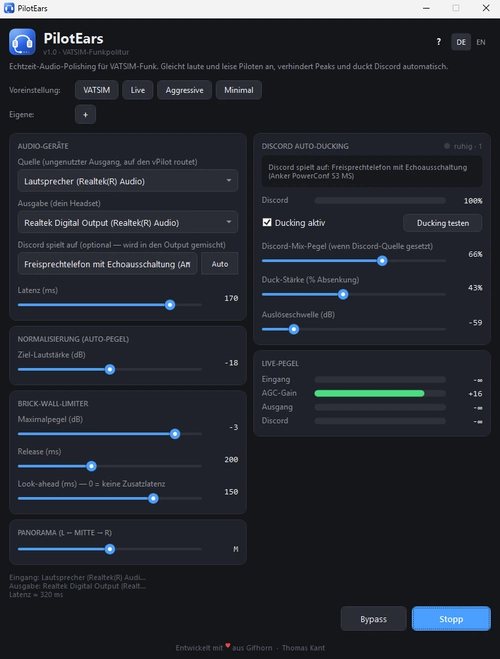Adjust the Auslöseschwelle (dB) slider handle
The width and height of the screenshot is (500, 659).
tap(294, 330)
